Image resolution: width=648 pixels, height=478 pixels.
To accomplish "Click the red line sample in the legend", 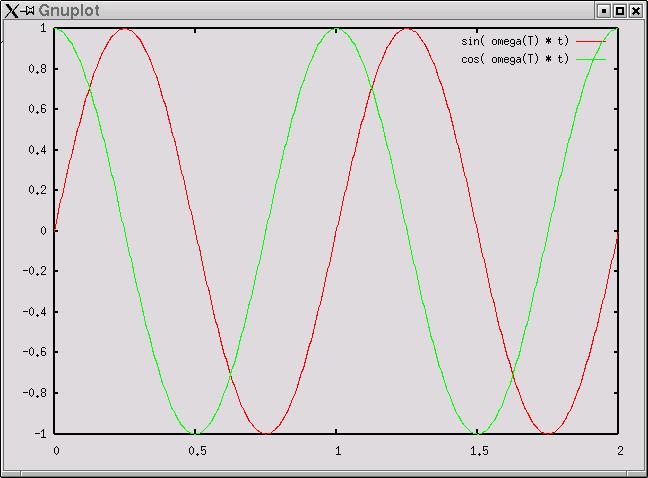I will click(x=591, y=41).
